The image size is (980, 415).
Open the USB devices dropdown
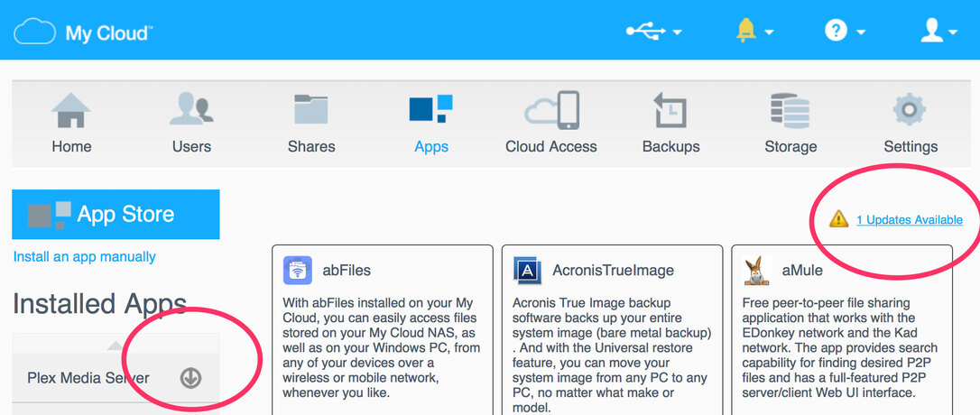[653, 30]
